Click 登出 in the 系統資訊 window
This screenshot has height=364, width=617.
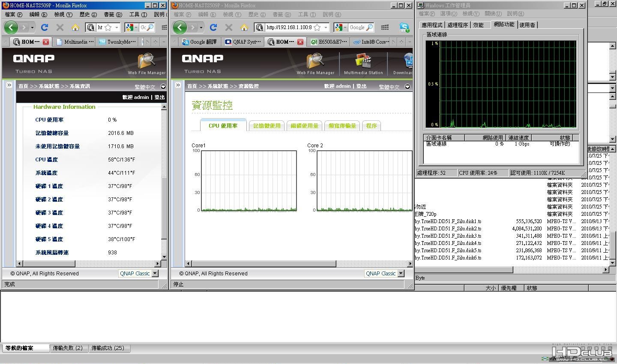pos(159,97)
